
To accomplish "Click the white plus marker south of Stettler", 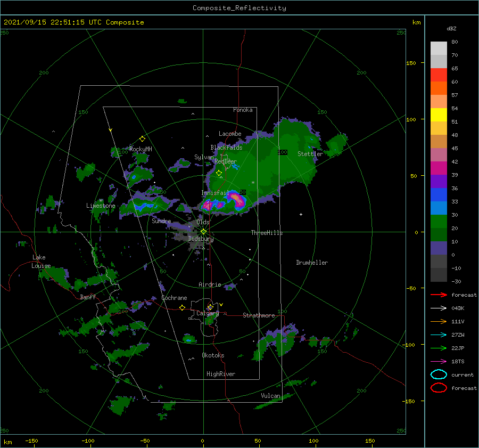I will tap(301, 214).
